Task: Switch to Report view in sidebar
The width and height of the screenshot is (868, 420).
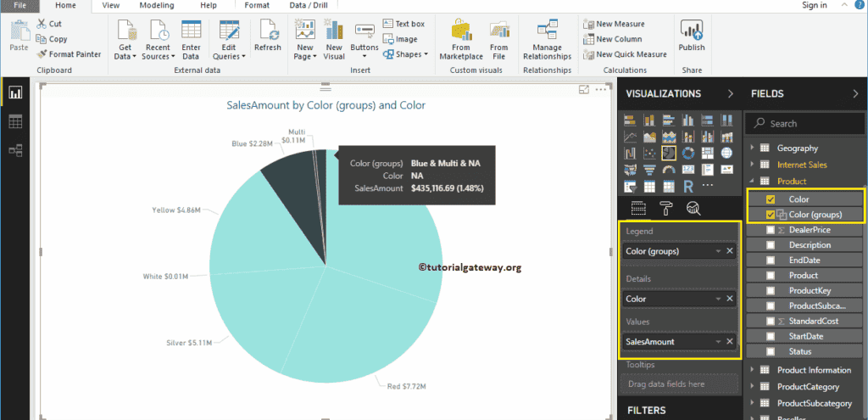Action: 15,92
